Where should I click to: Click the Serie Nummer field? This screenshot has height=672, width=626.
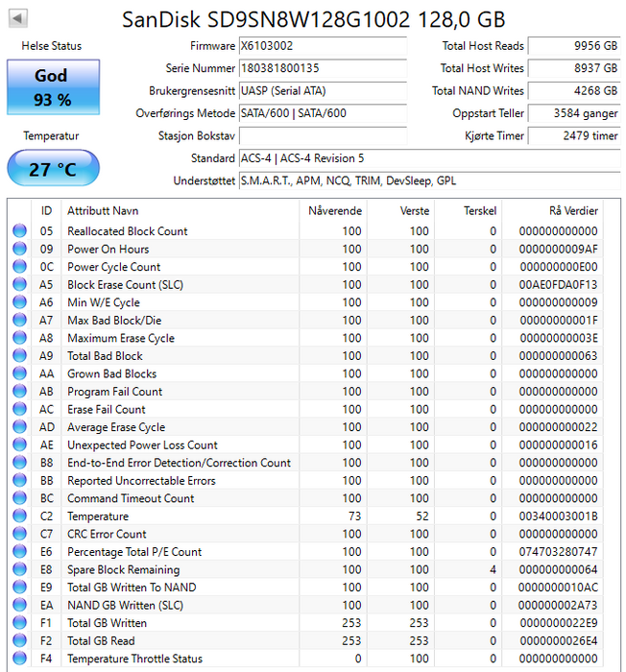[x=323, y=68]
